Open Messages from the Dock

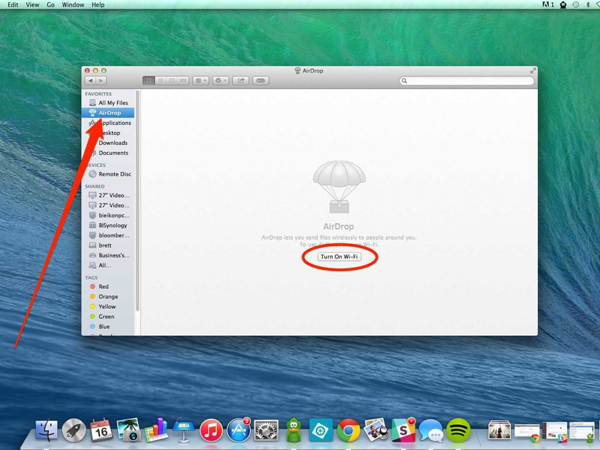pyautogui.click(x=431, y=430)
